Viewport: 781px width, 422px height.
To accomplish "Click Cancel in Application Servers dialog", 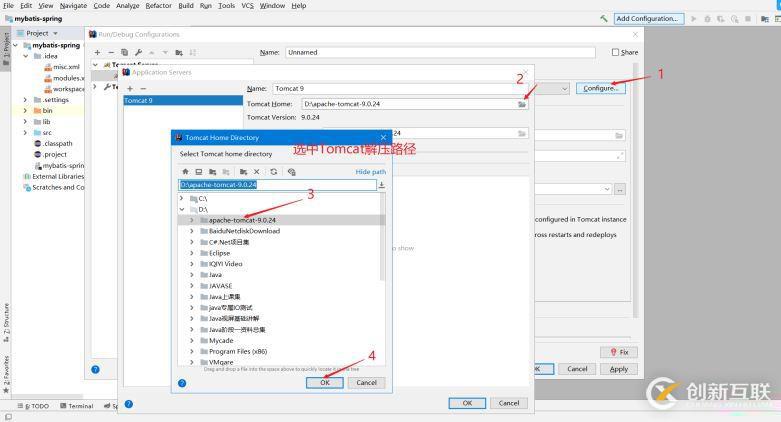I will coord(509,403).
